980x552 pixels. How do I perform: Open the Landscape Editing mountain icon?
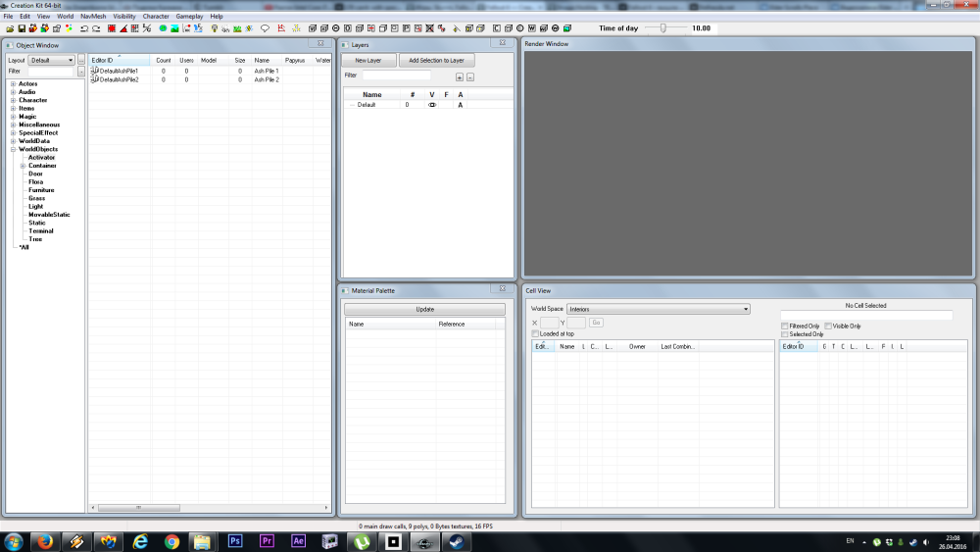[x=174, y=28]
